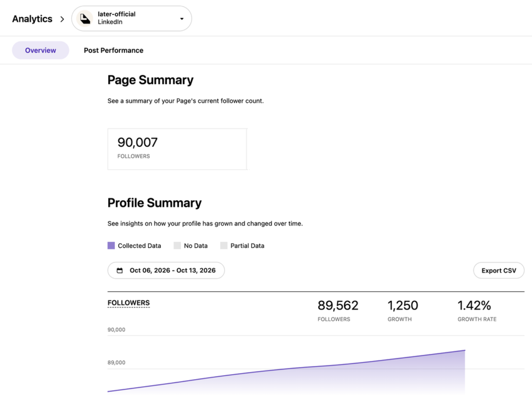The width and height of the screenshot is (532, 397).
Task: Click the 1.42% growth rate value
Action: (474, 305)
